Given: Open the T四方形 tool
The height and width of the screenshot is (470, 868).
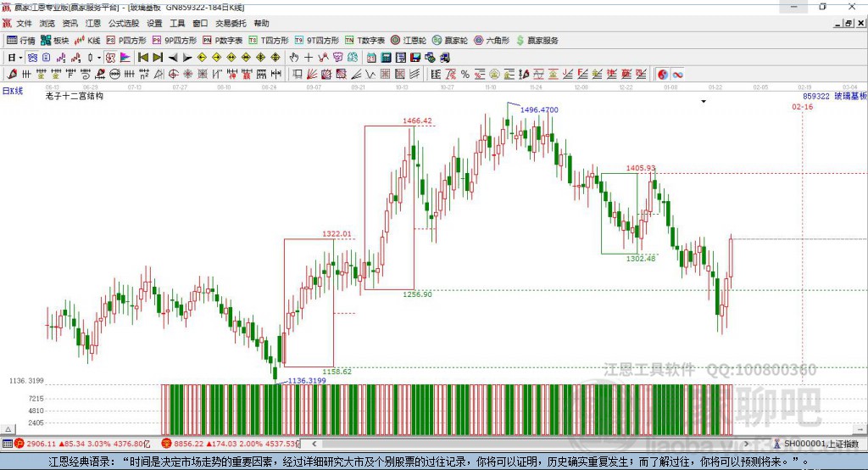Looking at the screenshot, I should point(269,41).
